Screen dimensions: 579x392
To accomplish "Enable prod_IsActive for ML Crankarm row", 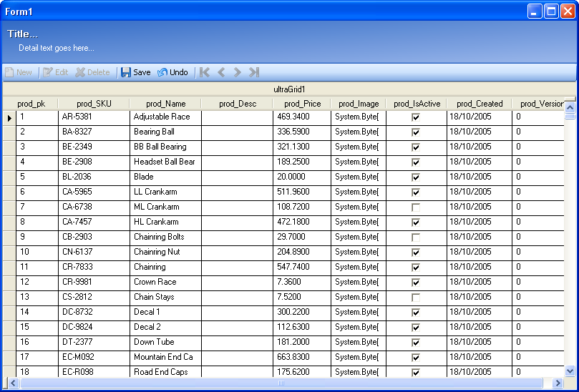I will point(416,207).
